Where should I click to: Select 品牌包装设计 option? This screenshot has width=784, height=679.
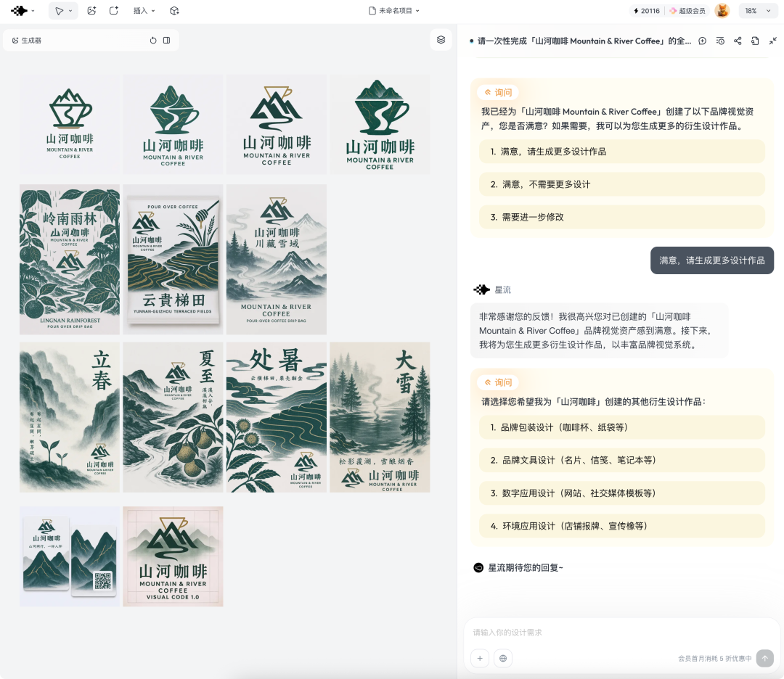pos(621,427)
